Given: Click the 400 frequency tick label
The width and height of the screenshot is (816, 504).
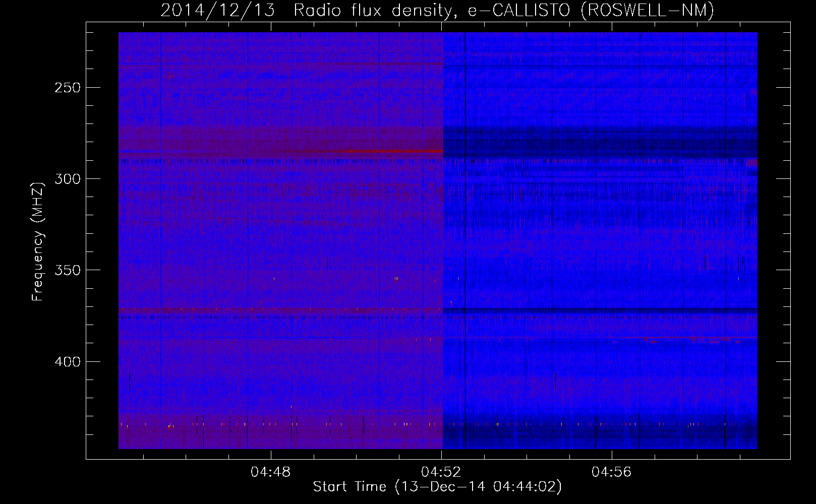Looking at the screenshot, I should point(68,362).
